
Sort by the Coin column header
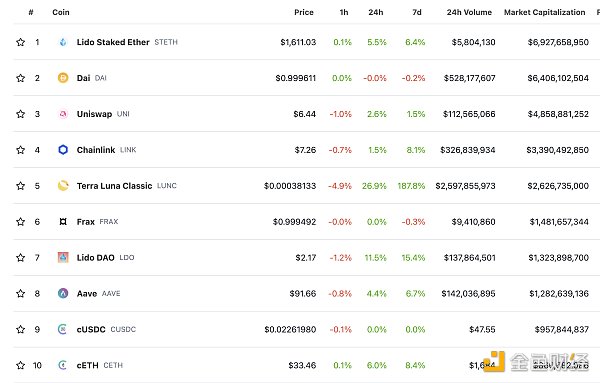click(x=61, y=12)
